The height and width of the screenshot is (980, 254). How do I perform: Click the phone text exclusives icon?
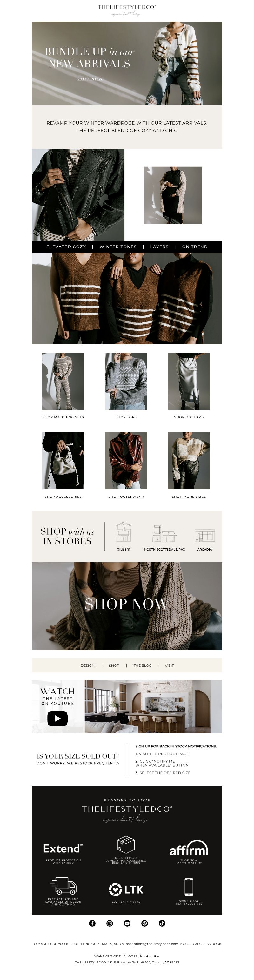[189, 887]
